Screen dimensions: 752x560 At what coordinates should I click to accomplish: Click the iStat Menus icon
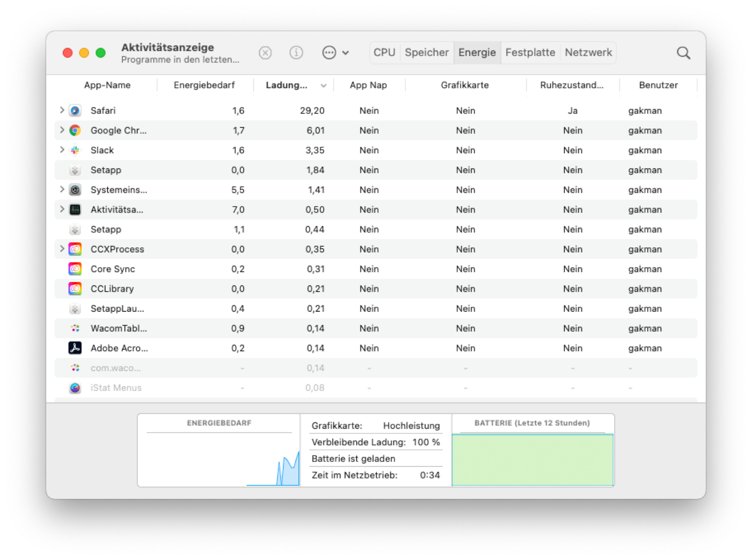(x=75, y=387)
